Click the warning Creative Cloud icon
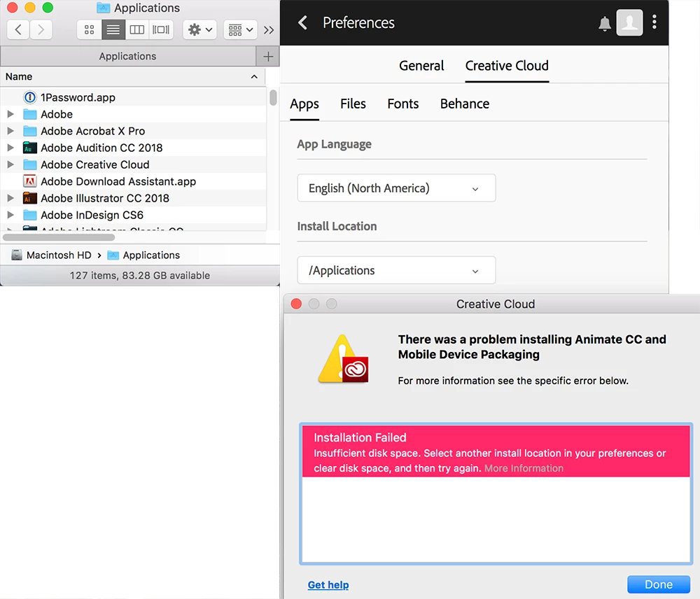The height and width of the screenshot is (599, 700). [343, 359]
